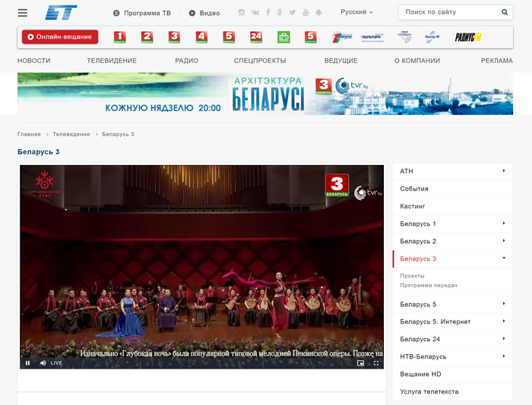This screenshot has height=405, width=532.
Task: Open the YouTube social icon
Action: 306,13
